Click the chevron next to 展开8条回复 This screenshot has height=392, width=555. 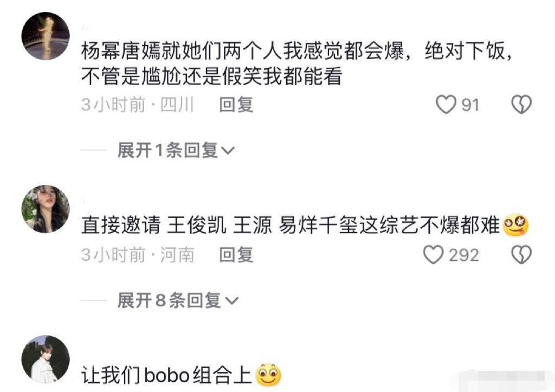(x=232, y=301)
